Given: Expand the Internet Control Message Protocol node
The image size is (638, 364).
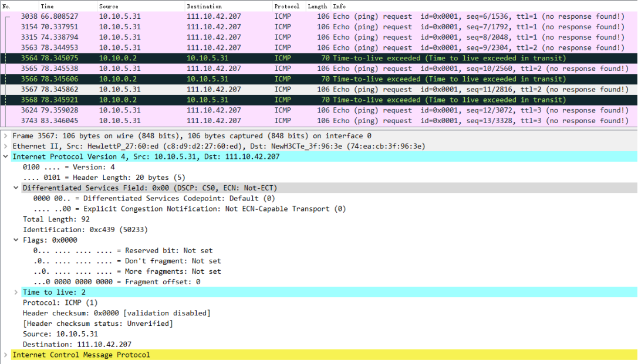Looking at the screenshot, I should (x=6, y=355).
